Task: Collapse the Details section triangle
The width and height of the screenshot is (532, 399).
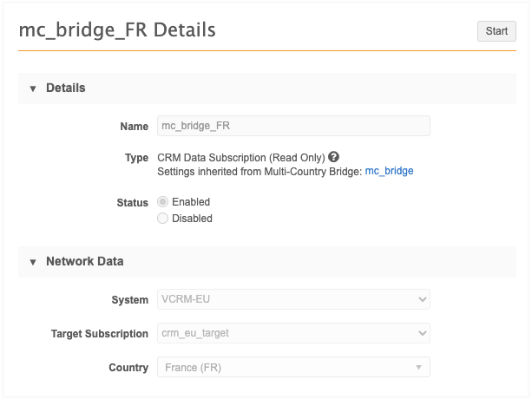Action: click(x=33, y=88)
